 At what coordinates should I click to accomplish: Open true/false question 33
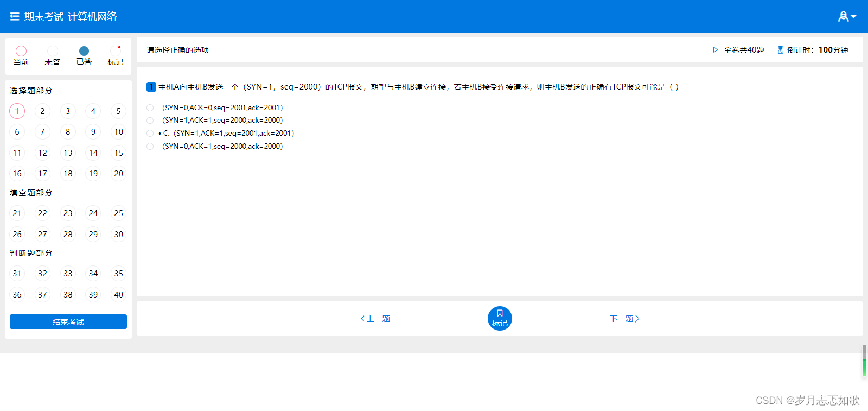click(68, 274)
